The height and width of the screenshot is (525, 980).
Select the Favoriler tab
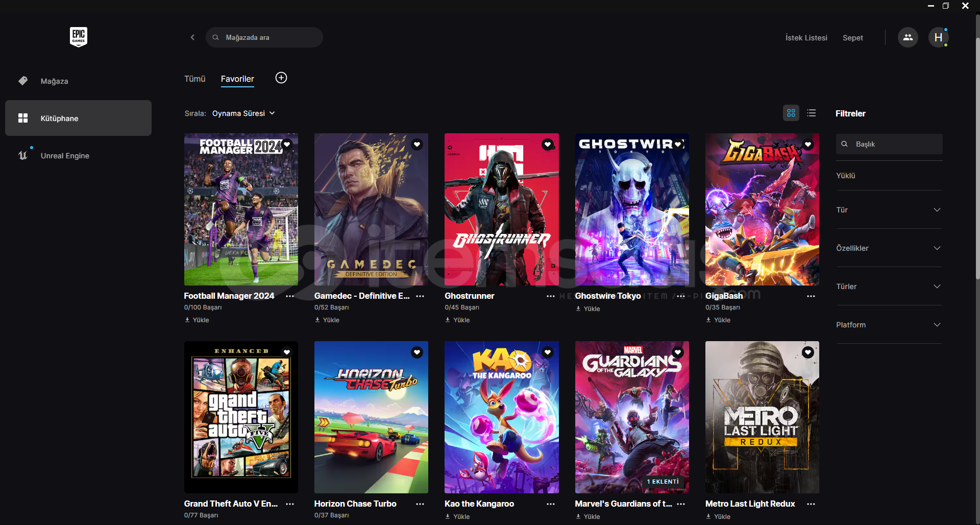pyautogui.click(x=237, y=79)
